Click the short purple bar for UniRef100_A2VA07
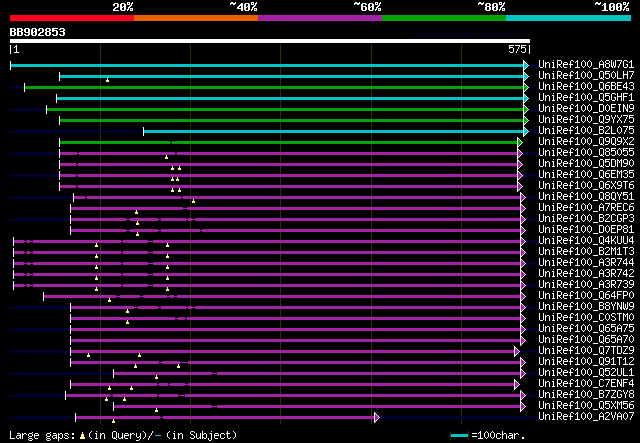Viewport: 640px width, 443px height. 225,418
